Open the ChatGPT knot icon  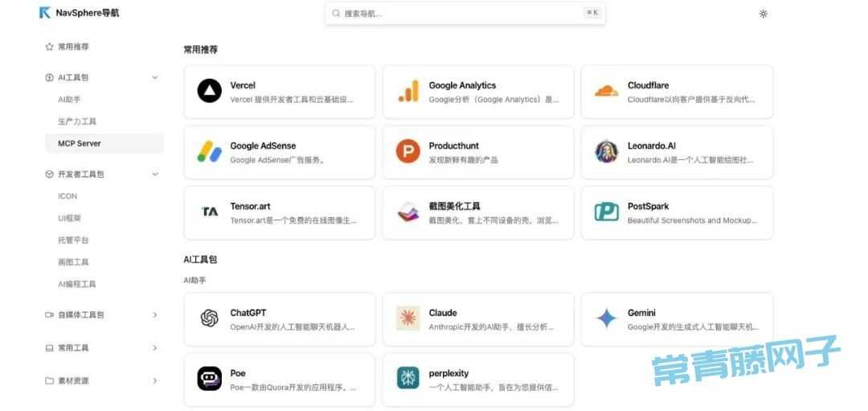tap(209, 319)
